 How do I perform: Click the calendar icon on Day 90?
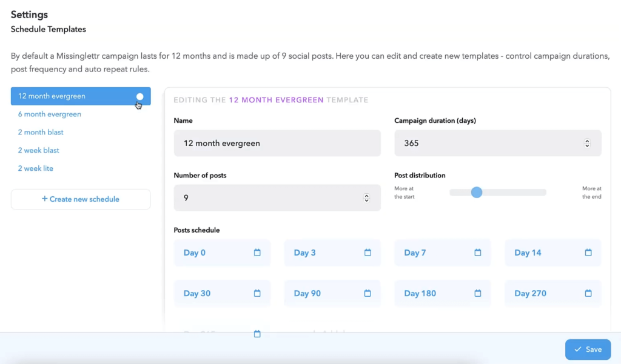[368, 293]
